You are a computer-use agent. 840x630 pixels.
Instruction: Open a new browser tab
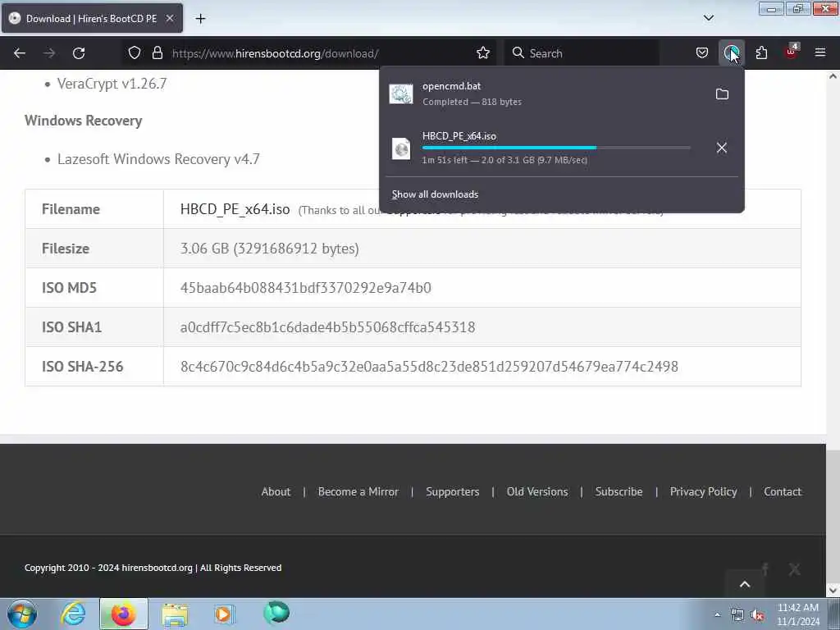pos(200,19)
